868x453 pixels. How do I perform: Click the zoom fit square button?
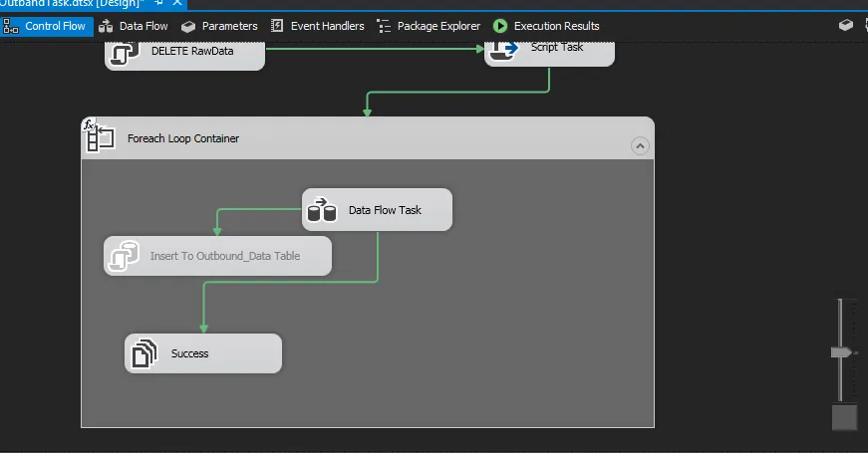[844, 417]
